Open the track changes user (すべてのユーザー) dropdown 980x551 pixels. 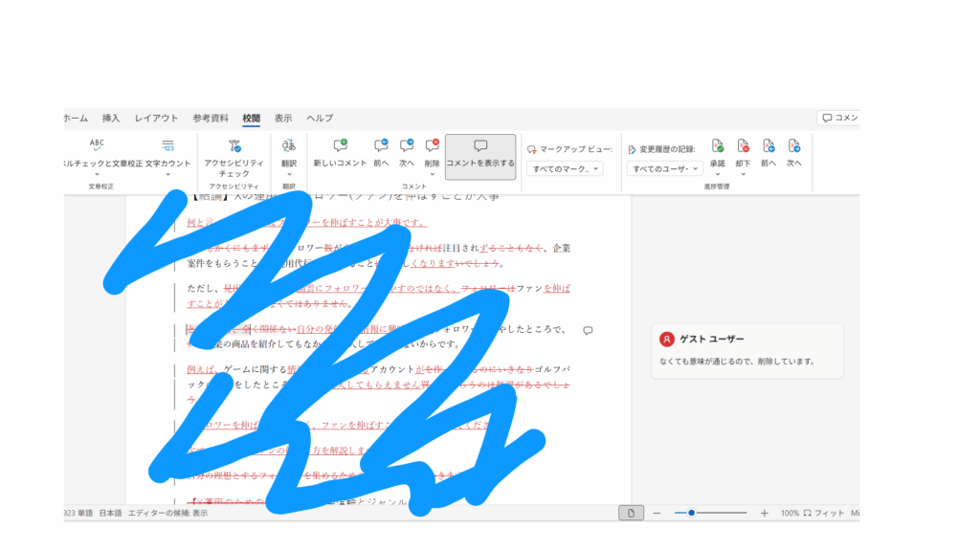point(665,168)
